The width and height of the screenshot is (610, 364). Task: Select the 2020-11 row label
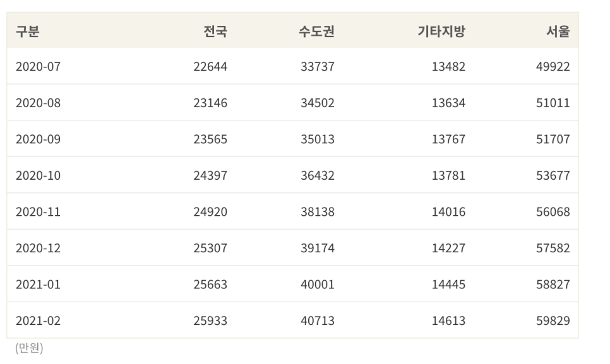coord(38,212)
